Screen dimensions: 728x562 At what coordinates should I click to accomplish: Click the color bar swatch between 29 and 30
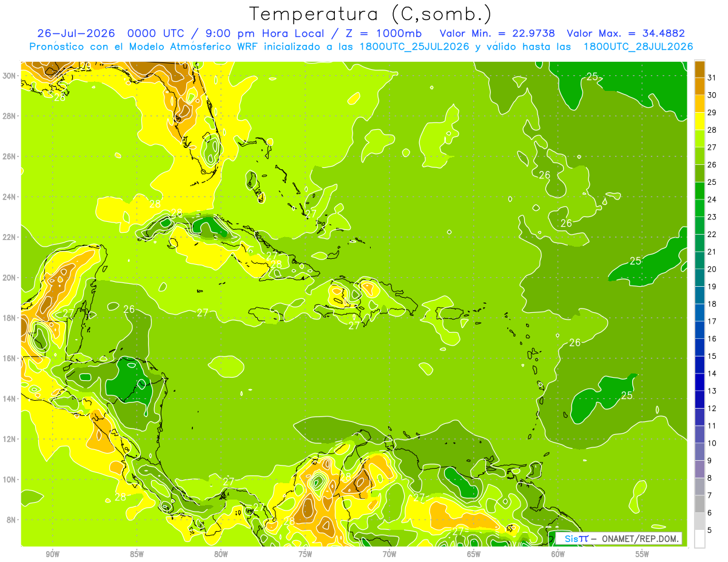pyautogui.click(x=699, y=104)
